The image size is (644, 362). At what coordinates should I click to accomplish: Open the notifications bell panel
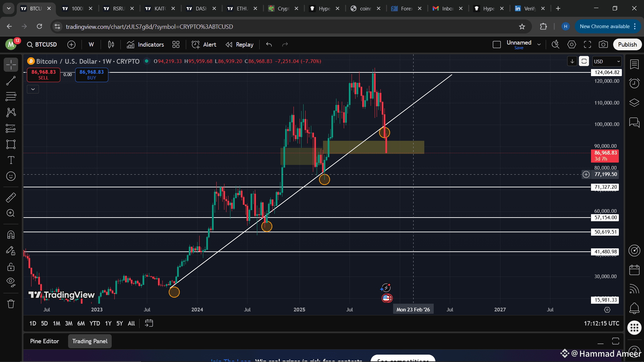(634, 308)
